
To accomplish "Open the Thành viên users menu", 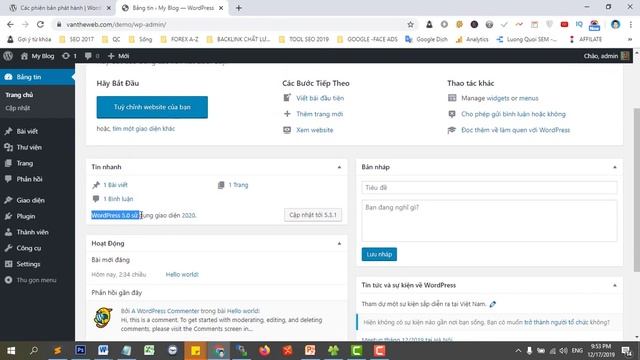I will pyautogui.click(x=37, y=232).
